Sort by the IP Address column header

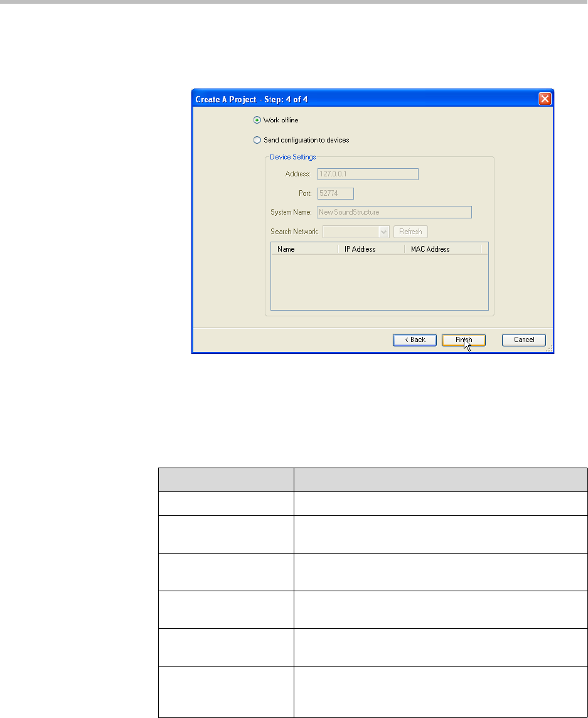[372, 249]
